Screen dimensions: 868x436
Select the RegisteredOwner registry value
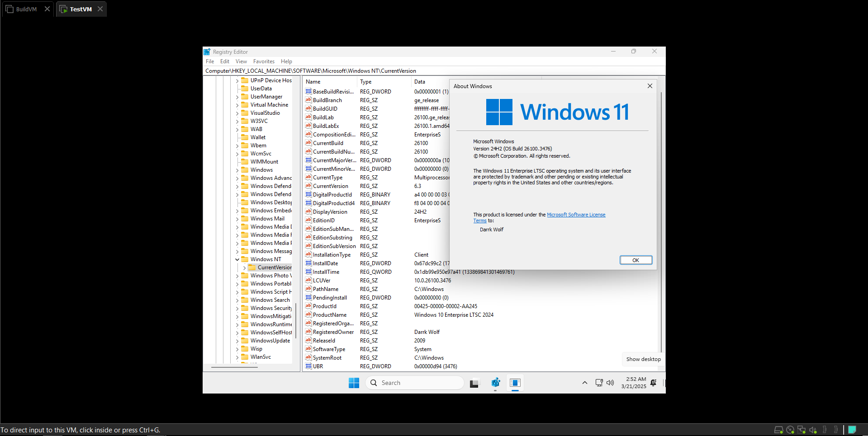pyautogui.click(x=333, y=332)
